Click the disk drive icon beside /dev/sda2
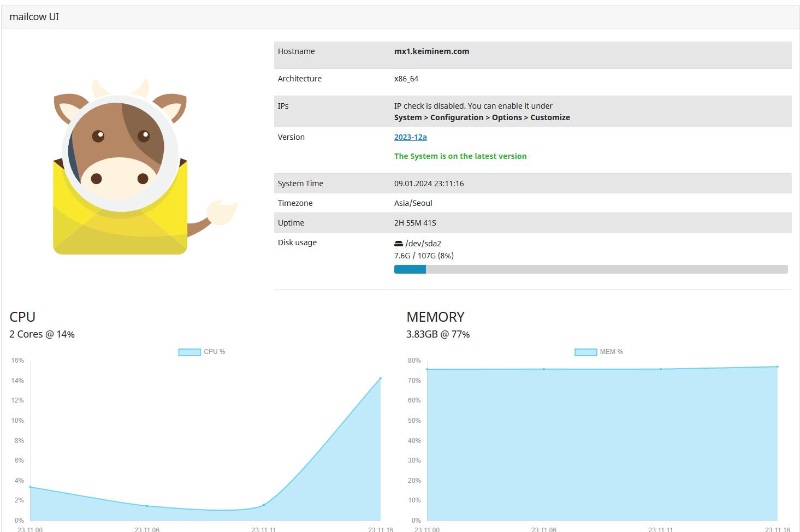Screen dimensions: 800x532 [399, 243]
